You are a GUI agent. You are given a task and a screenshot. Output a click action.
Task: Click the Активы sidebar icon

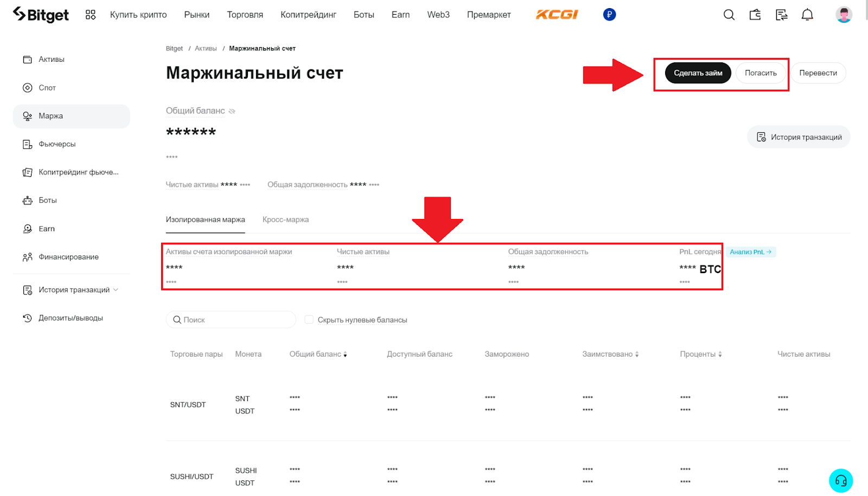tap(28, 60)
